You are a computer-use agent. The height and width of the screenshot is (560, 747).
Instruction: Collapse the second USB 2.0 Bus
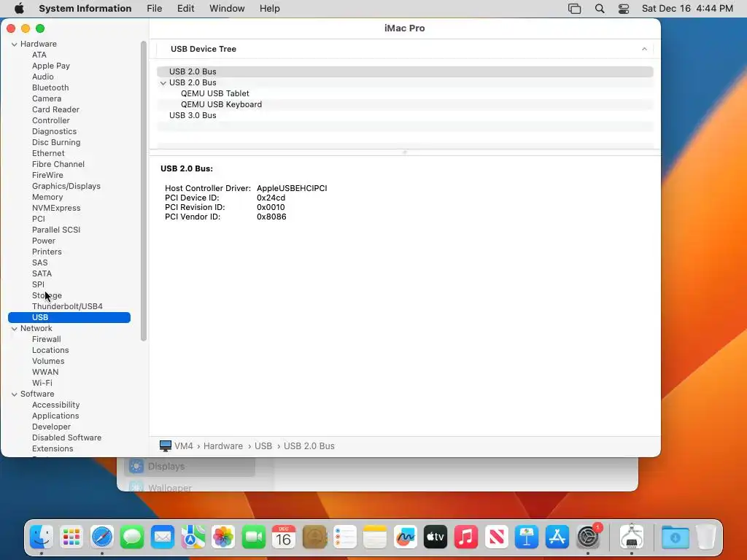163,83
